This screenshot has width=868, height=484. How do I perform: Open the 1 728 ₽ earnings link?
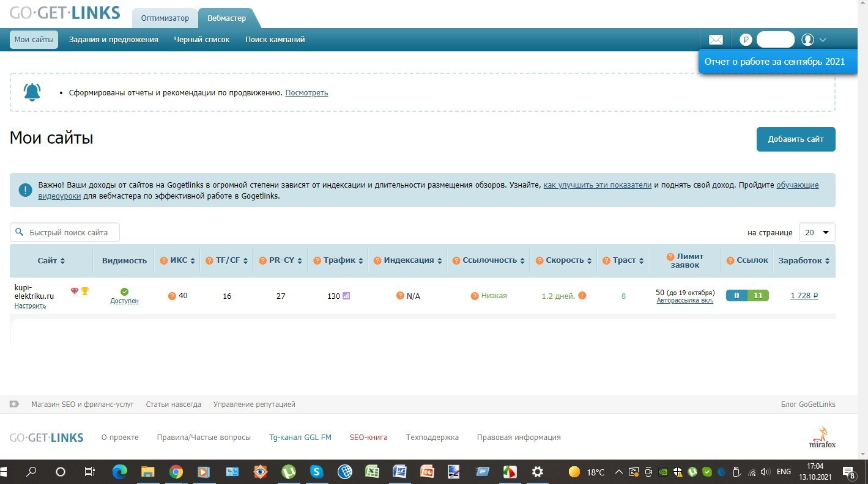(x=804, y=296)
